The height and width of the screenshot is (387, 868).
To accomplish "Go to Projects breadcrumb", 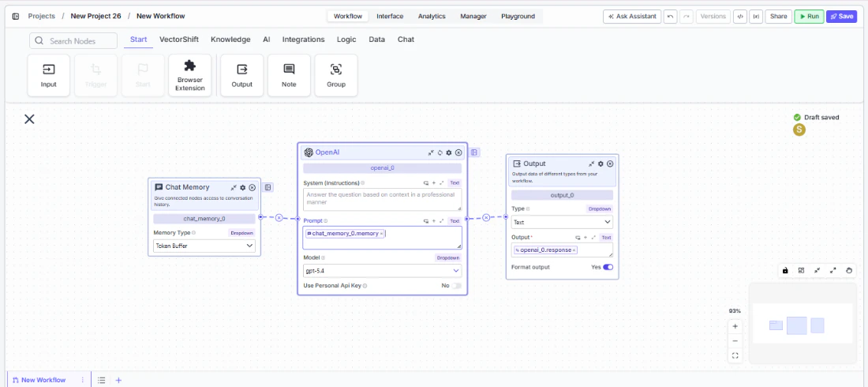I will [42, 16].
